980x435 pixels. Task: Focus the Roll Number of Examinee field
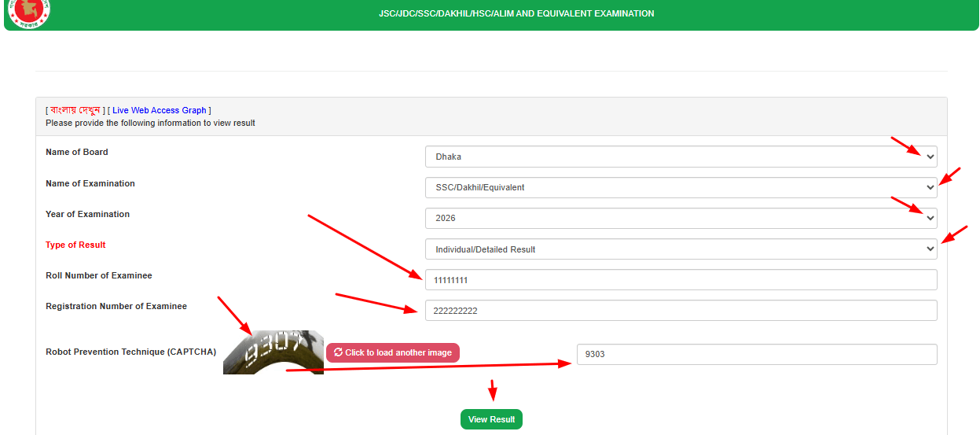click(x=681, y=280)
